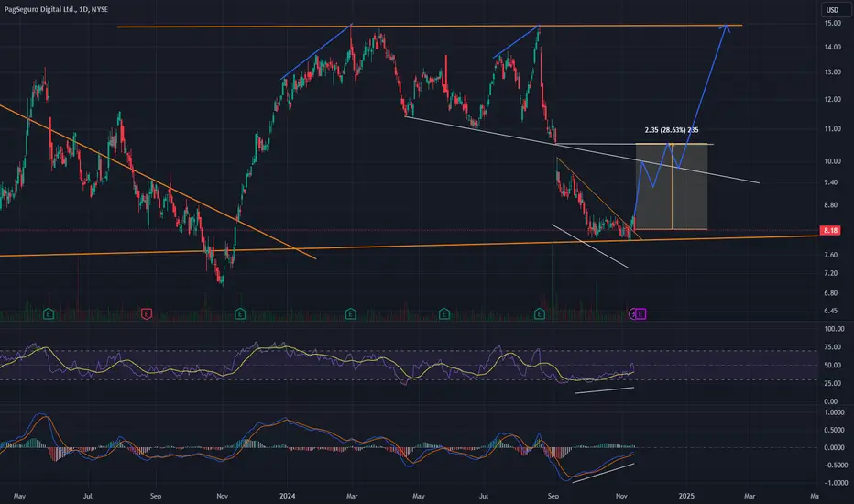Open the red earnings E marker

tap(147, 313)
